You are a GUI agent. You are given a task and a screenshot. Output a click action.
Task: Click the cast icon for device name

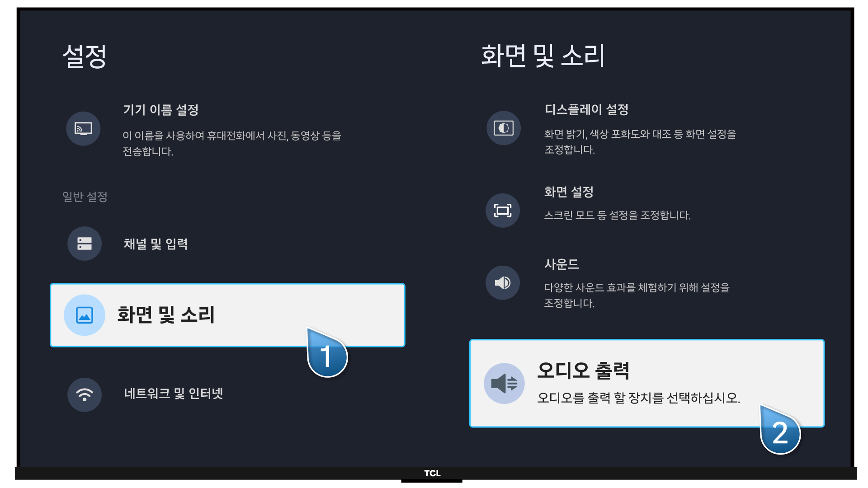[x=83, y=129]
